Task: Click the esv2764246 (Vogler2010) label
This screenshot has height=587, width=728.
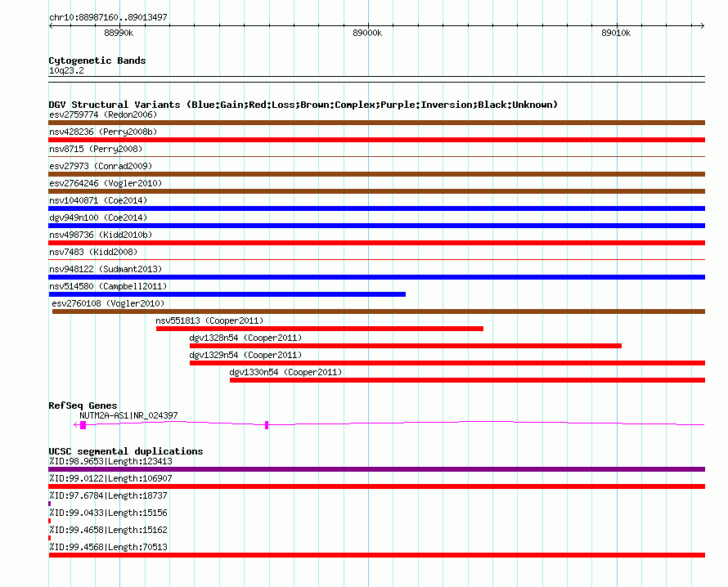Action: coord(106,183)
